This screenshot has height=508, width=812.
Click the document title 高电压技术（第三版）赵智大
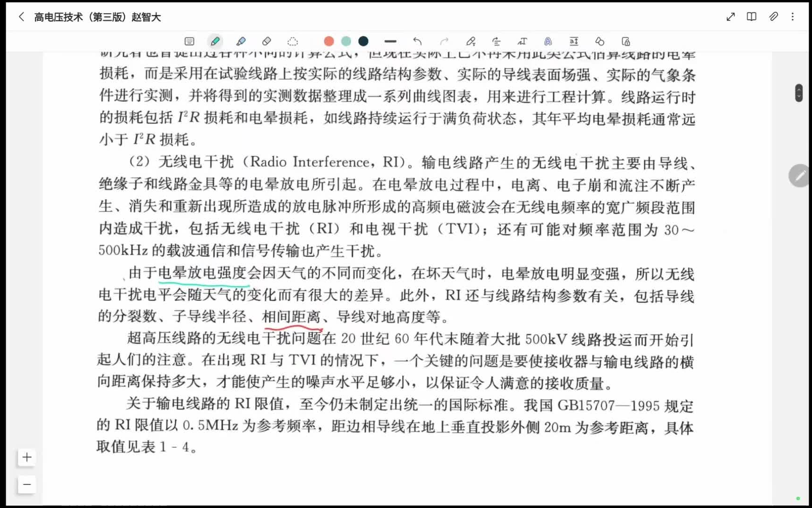98,17
